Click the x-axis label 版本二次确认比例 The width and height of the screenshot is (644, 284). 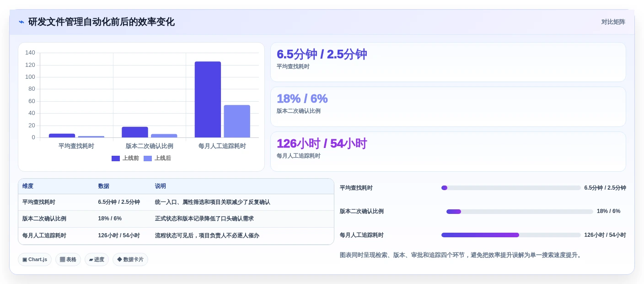(150, 146)
